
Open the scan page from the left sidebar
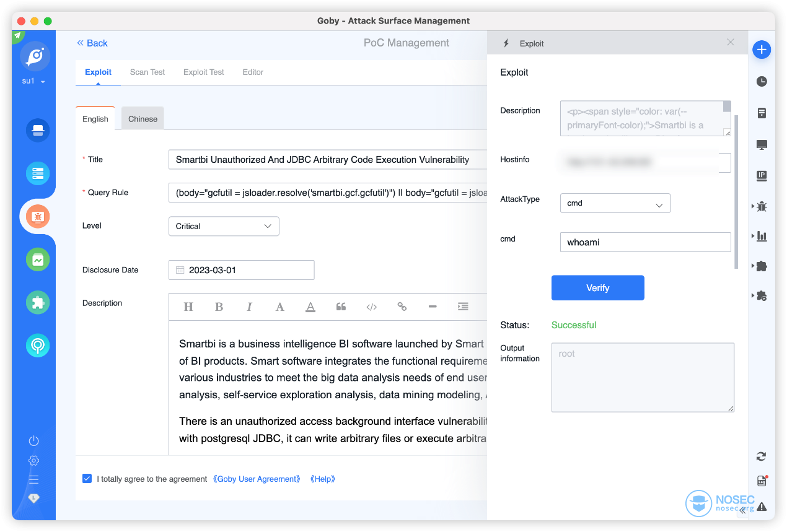coord(38,130)
